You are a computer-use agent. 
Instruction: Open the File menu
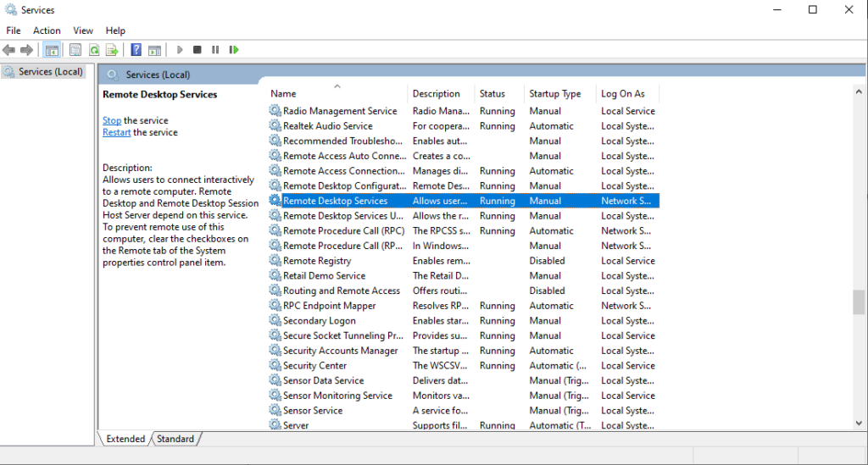14,30
